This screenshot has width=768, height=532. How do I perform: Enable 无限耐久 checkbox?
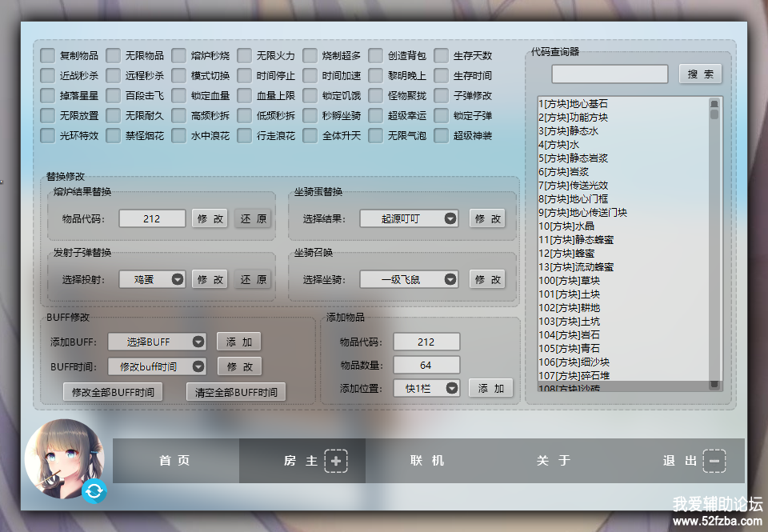113,116
